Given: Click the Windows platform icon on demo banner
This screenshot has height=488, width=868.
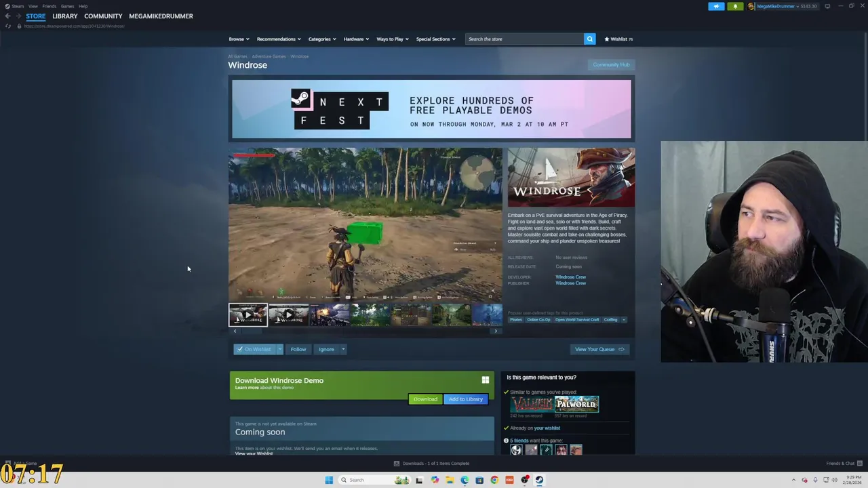Looking at the screenshot, I should click(x=485, y=380).
